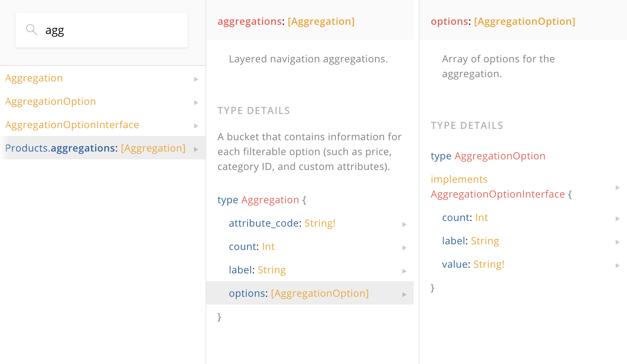The height and width of the screenshot is (364, 627).
Task: Click arrow next to attribute_code field
Action: tap(404, 224)
